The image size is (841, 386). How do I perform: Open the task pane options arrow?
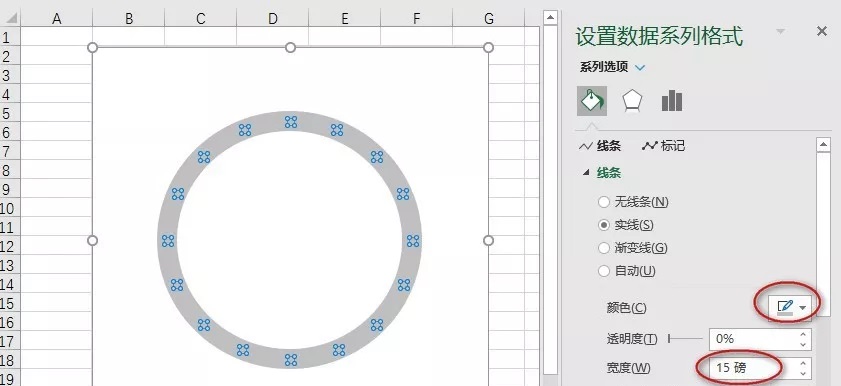[780, 32]
